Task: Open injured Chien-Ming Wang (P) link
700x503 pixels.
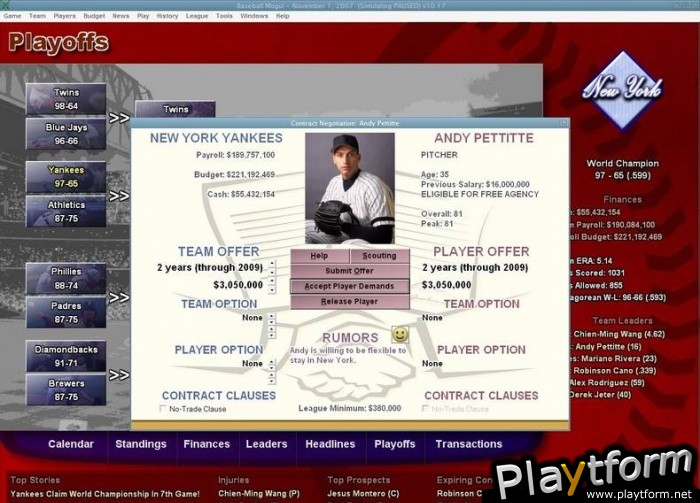Action: [x=259, y=494]
